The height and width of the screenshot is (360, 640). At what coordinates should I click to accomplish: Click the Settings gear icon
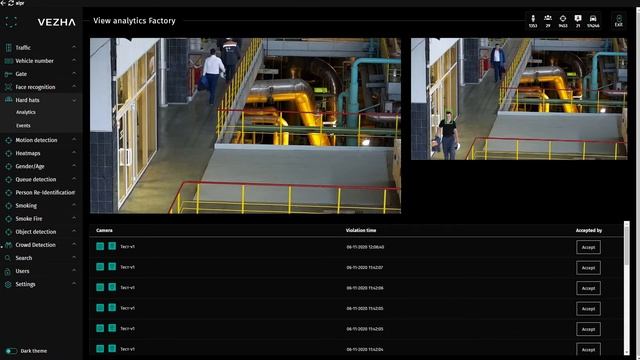tap(8, 284)
